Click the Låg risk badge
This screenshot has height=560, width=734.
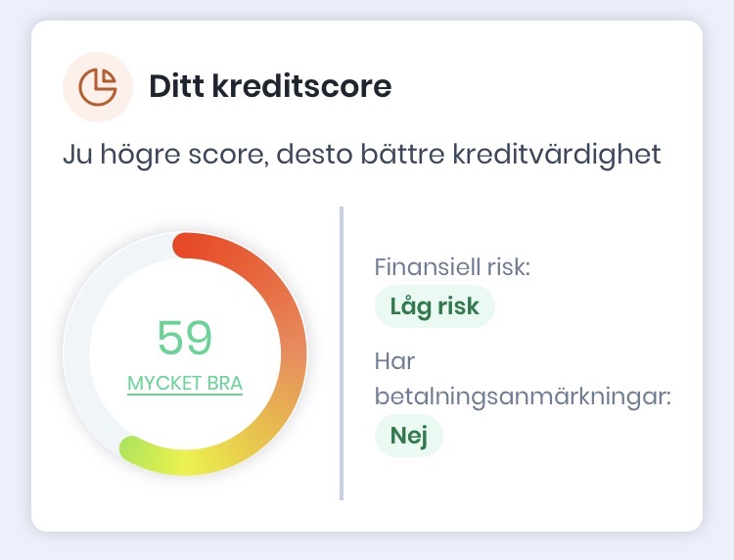(435, 306)
